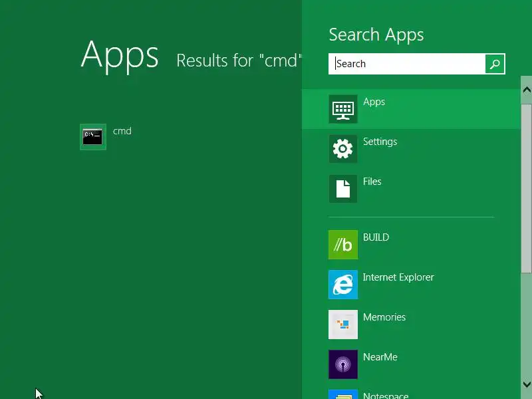Click the large "Apps" page title
The width and height of the screenshot is (532, 399).
tap(120, 56)
